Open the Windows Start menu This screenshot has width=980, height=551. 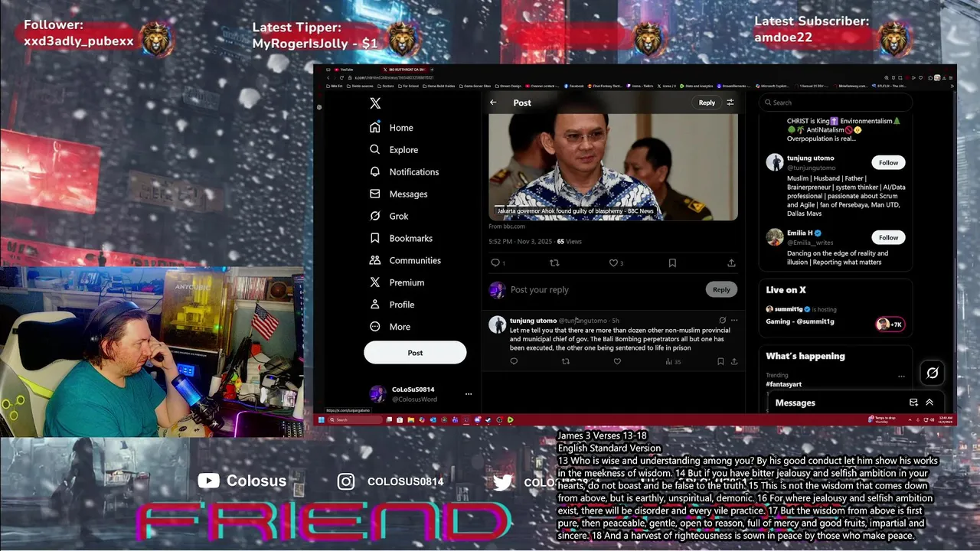[321, 419]
